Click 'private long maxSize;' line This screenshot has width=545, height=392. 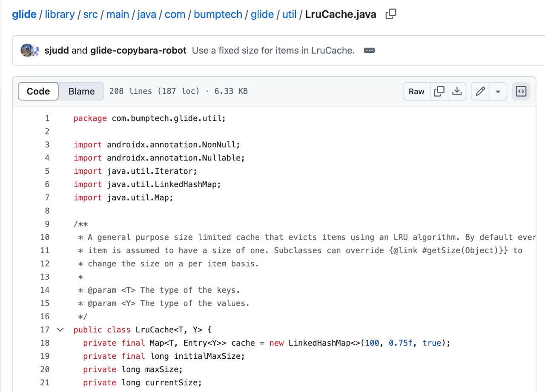(133, 369)
